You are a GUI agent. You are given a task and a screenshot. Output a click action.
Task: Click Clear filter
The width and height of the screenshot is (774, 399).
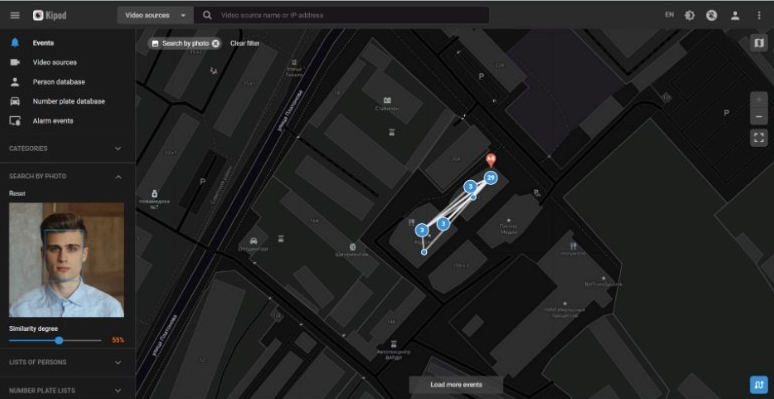coord(245,43)
